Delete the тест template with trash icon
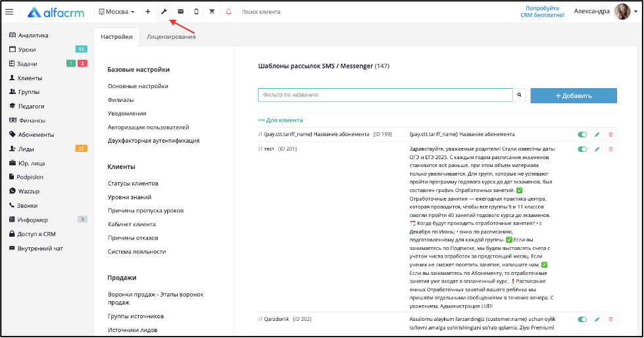644x338 pixels. pos(610,149)
